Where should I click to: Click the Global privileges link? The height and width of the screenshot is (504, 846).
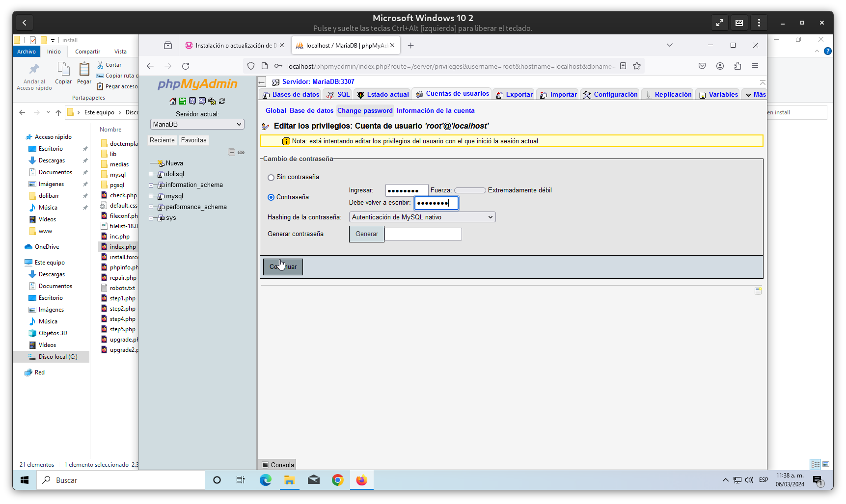275,111
